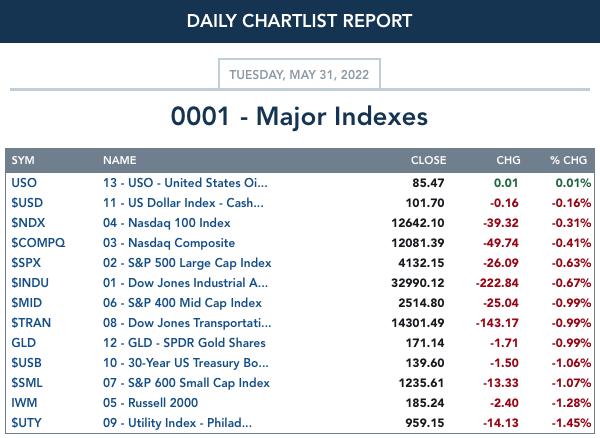Select the $COMPQ ticker symbol
Image resolution: width=600 pixels, height=438 pixels.
point(38,243)
